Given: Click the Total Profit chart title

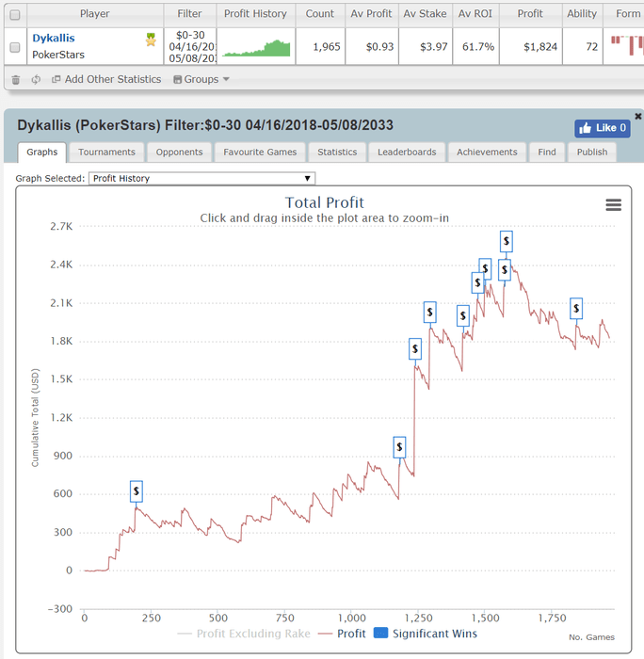Looking at the screenshot, I should click(325, 202).
